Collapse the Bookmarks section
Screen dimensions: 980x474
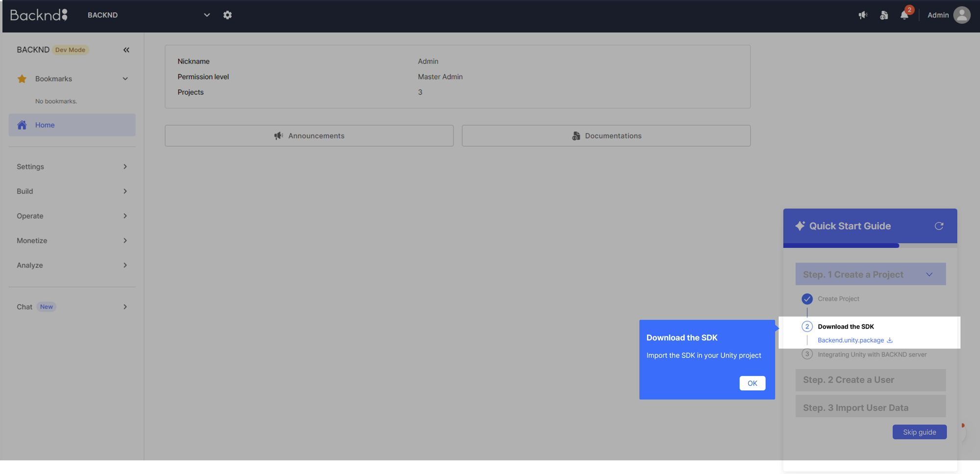click(125, 79)
